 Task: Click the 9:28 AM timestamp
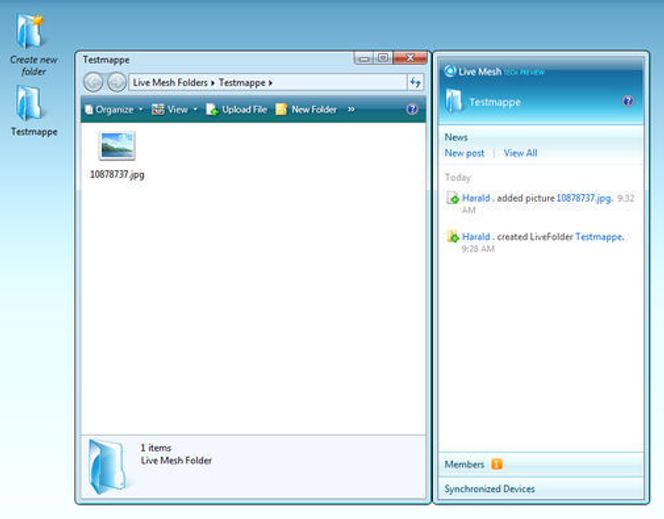(x=478, y=248)
